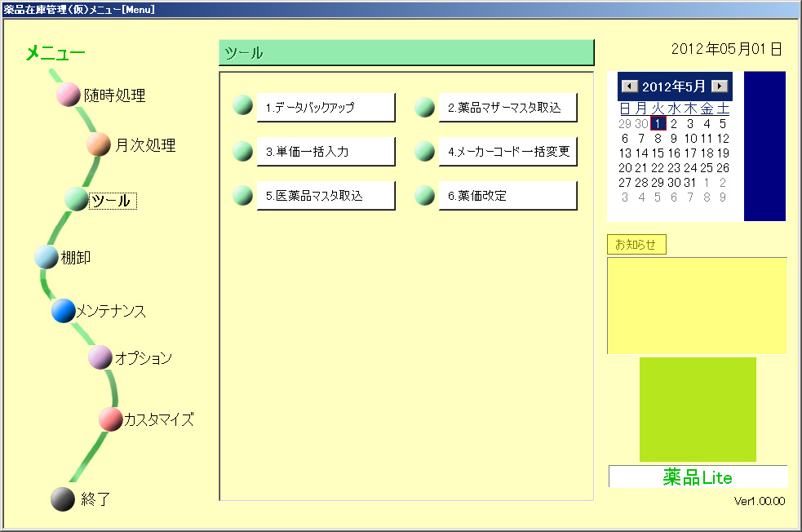Image resolution: width=802 pixels, height=532 pixels.
Task: Click the red sphere beside カスタマイズ
Action: click(111, 419)
